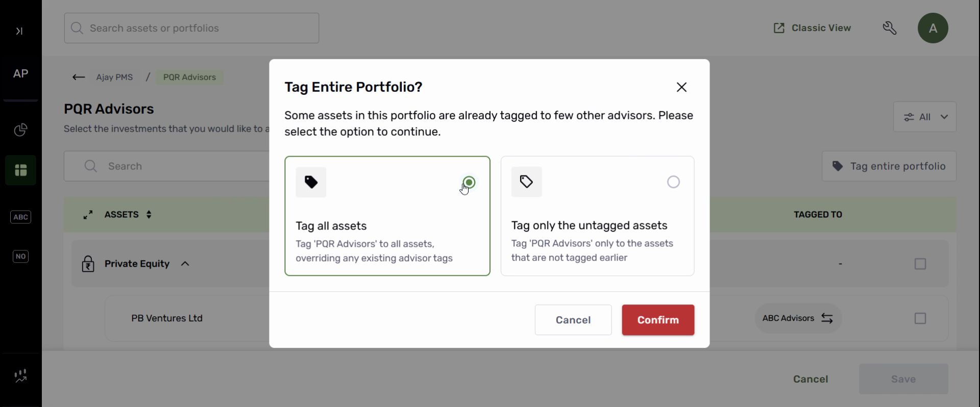Go to Ajay PMS breadcrumb
The image size is (980, 407).
point(115,78)
